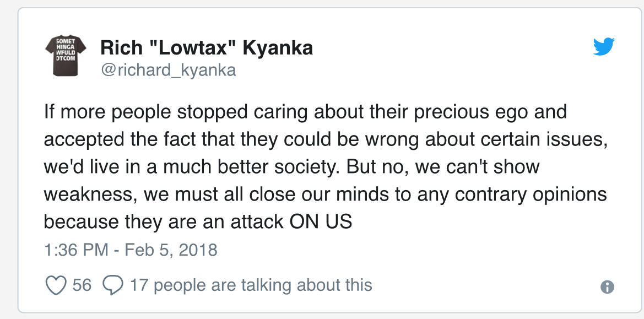Click the line beginning "accepted the fact"
This screenshot has width=644, height=319.
(x=325, y=139)
